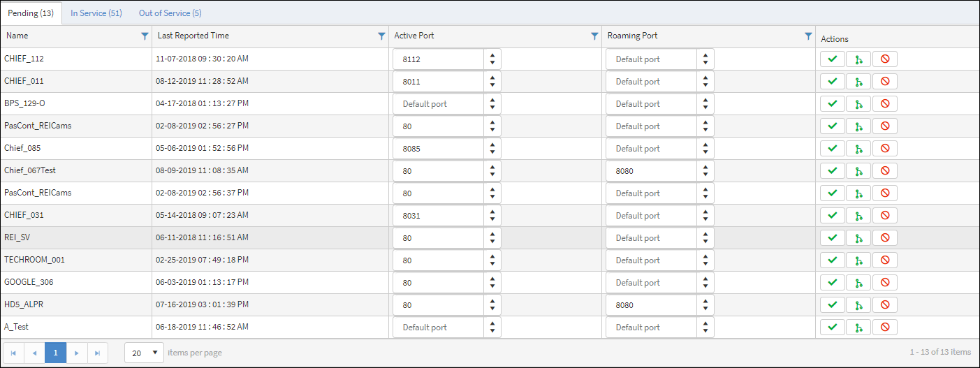Open filter on Last Reported Time column
This screenshot has height=368, width=980.
(381, 36)
